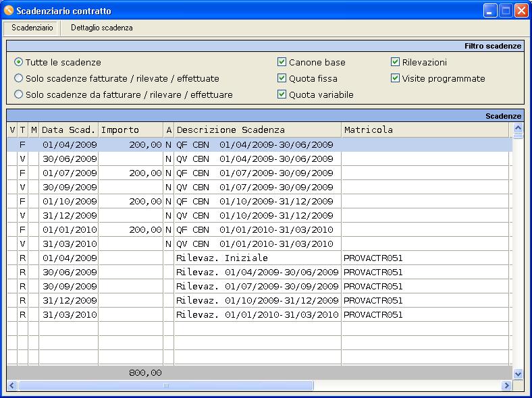
Task: Select the 'Rilevaz. Iniziale' row
Action: (x=259, y=258)
